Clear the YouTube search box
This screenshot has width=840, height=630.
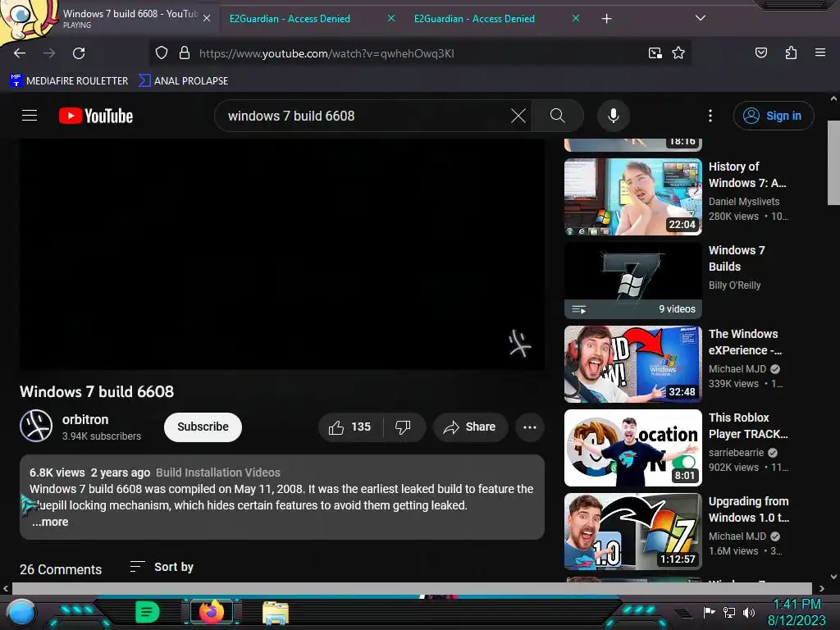pyautogui.click(x=518, y=116)
